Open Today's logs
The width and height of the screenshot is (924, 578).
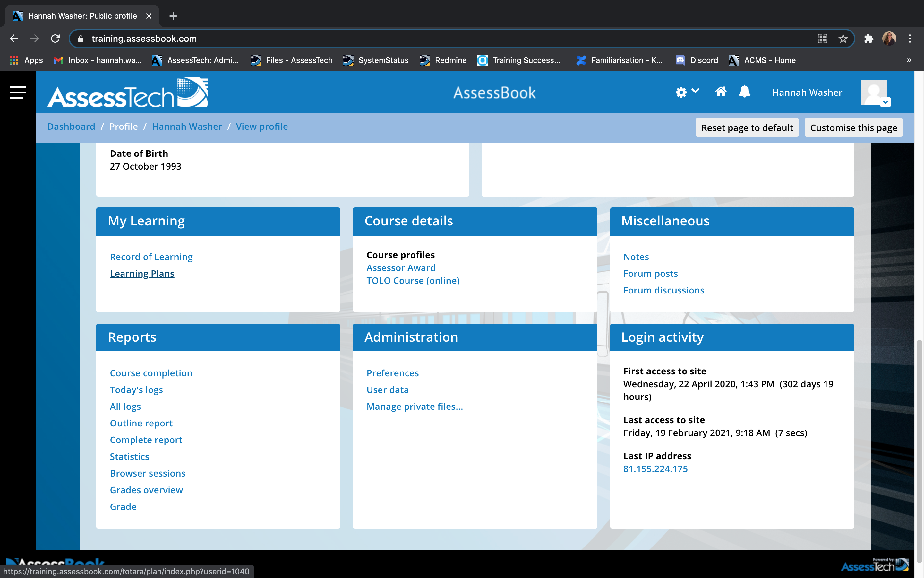point(136,390)
